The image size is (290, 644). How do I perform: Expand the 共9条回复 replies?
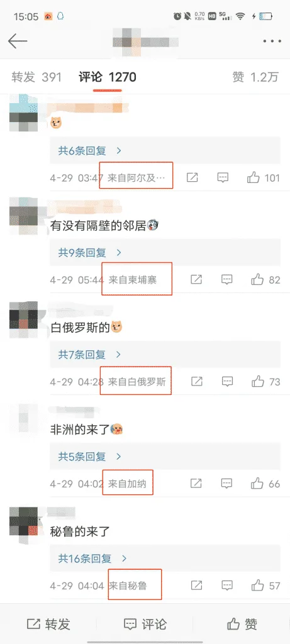point(90,253)
